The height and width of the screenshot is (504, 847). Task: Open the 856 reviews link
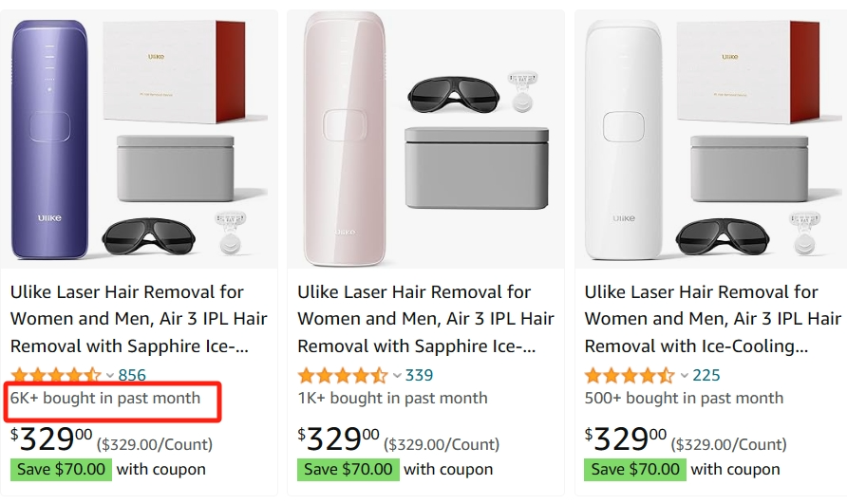point(132,376)
